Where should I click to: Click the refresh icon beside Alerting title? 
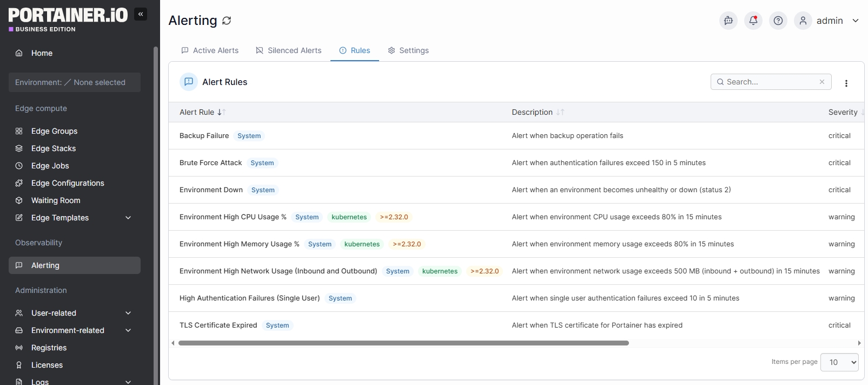[227, 21]
